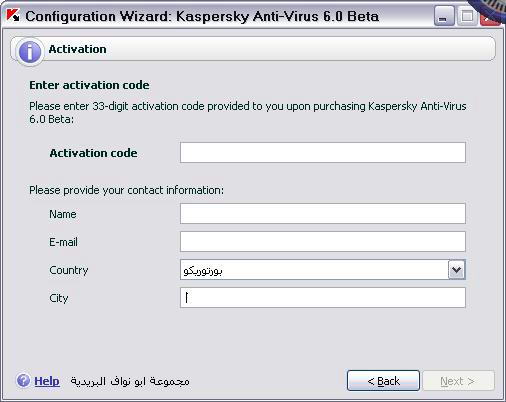Click the 'Activation code' label

(93, 153)
